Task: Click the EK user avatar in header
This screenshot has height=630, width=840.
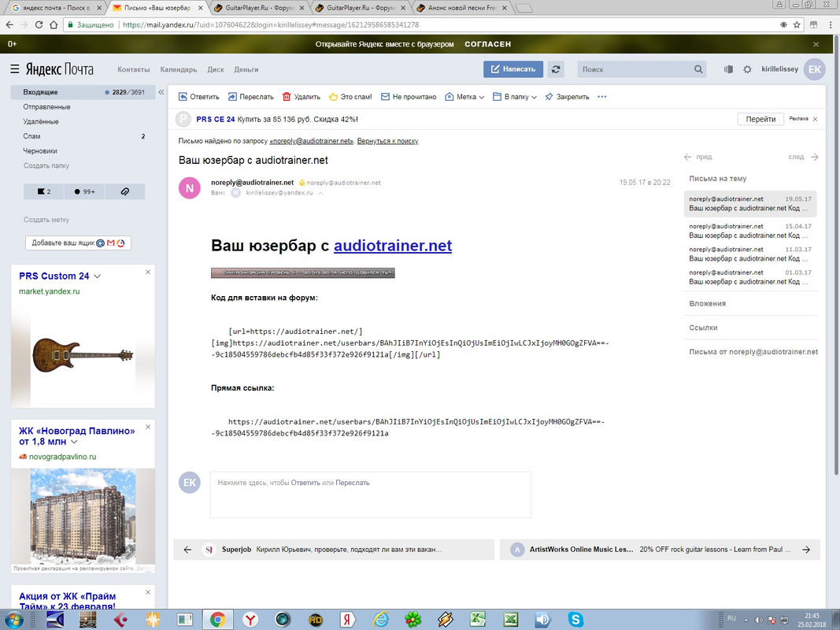Action: pyautogui.click(x=814, y=69)
